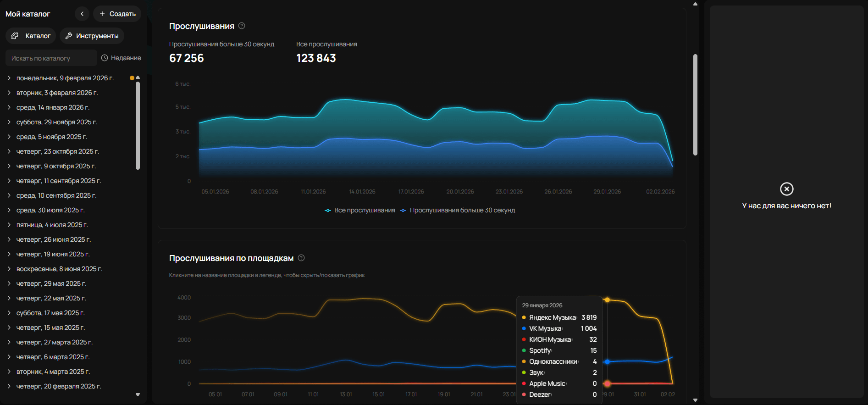Click the help icon next to Прослушивания
Viewport: 868px width, 405px height.
pyautogui.click(x=242, y=26)
